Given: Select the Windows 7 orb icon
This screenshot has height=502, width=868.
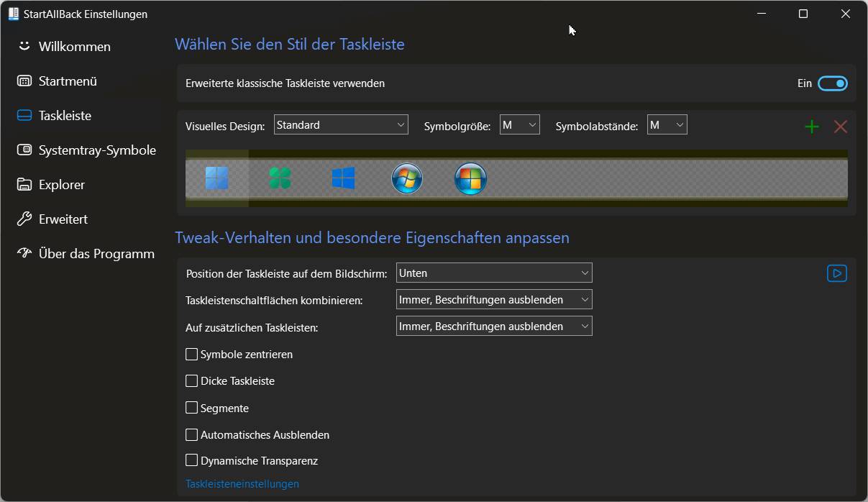Looking at the screenshot, I should click(x=407, y=178).
